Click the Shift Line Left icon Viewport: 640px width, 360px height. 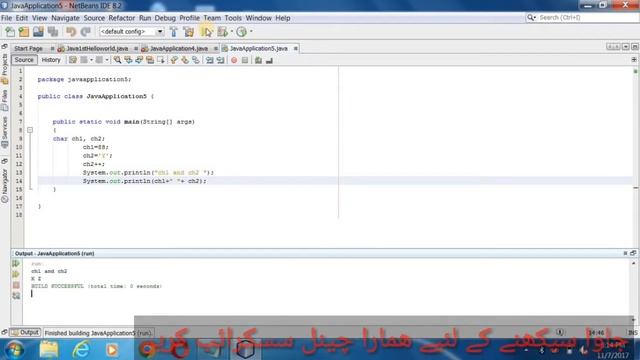[210, 60]
